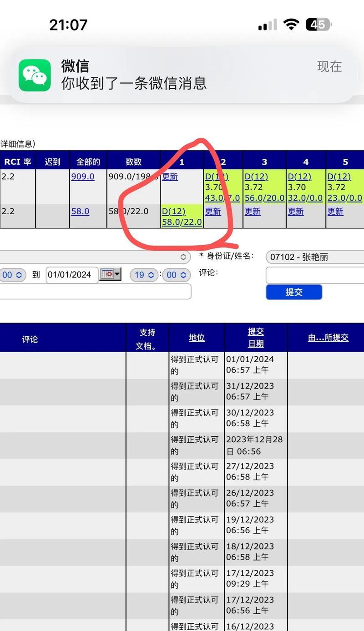The image size is (364, 631).
Task: Click 更新 link in column 1
Action: point(170,177)
